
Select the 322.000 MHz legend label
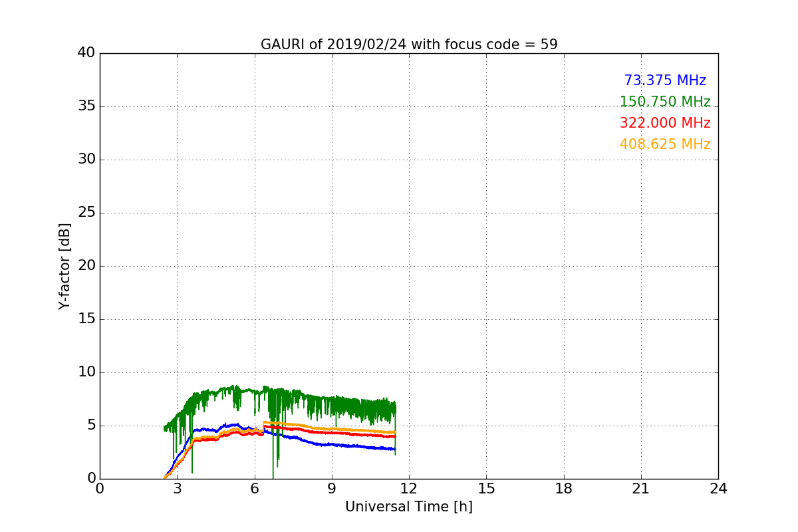[x=665, y=123]
